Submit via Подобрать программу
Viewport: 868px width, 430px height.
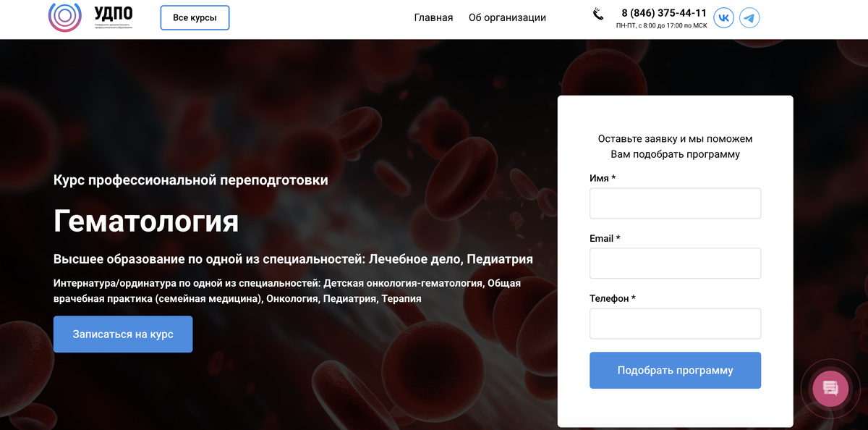[x=675, y=370]
